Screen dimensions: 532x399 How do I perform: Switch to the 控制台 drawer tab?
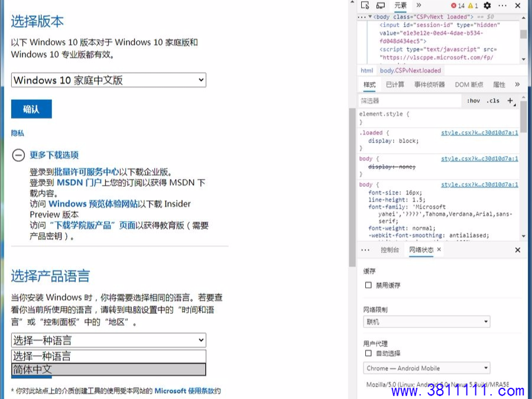(x=390, y=250)
